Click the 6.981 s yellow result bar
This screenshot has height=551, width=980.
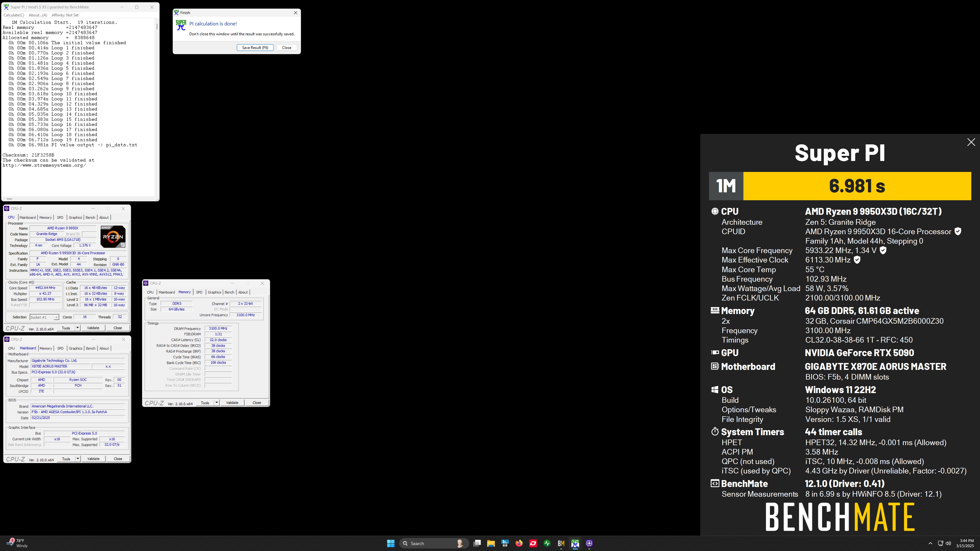pos(857,186)
